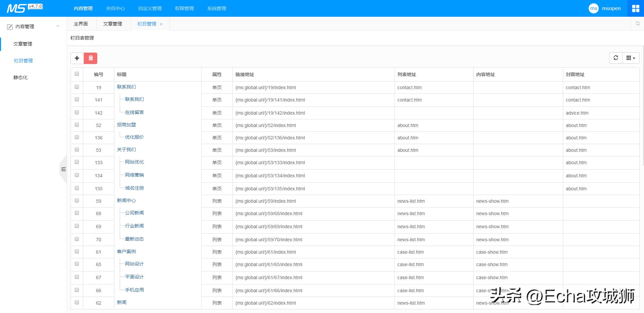The height and width of the screenshot is (313, 644).
Task: Collapse the sidebar with the handle icon
Action: click(x=63, y=169)
